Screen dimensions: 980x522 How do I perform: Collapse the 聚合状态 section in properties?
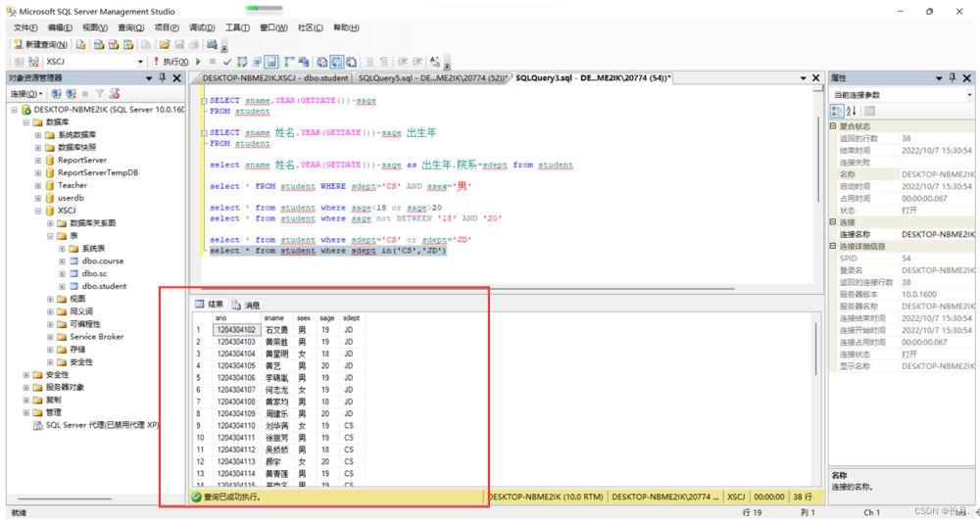(x=832, y=126)
